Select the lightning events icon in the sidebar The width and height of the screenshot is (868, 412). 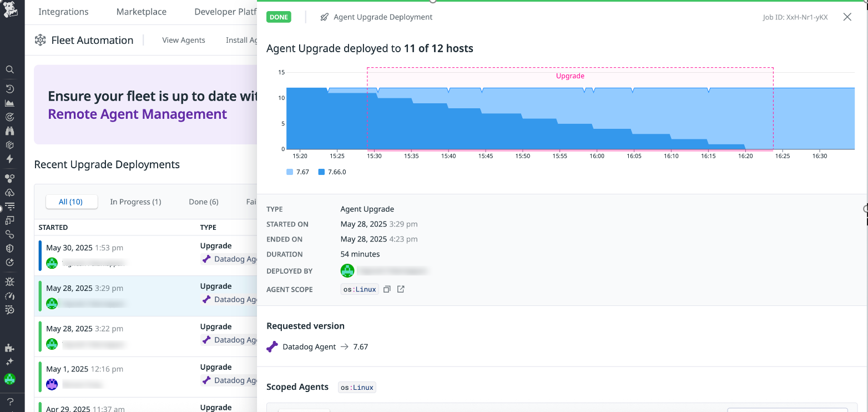click(9, 159)
